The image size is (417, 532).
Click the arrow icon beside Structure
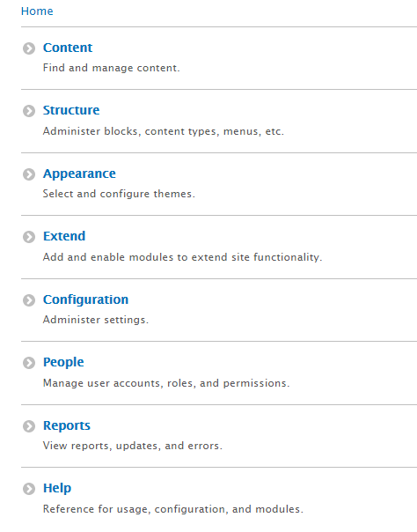pyautogui.click(x=29, y=111)
